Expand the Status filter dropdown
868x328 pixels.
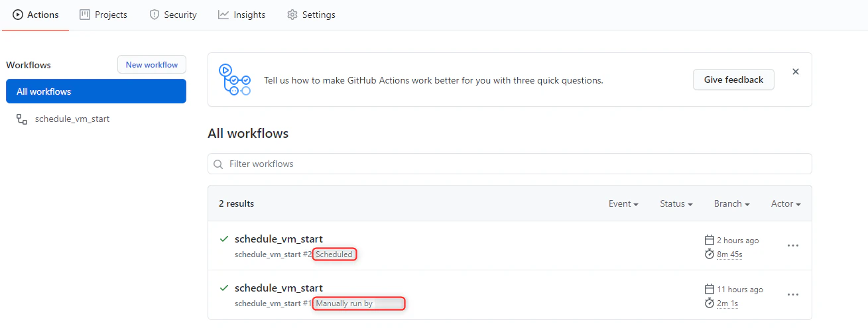point(676,203)
